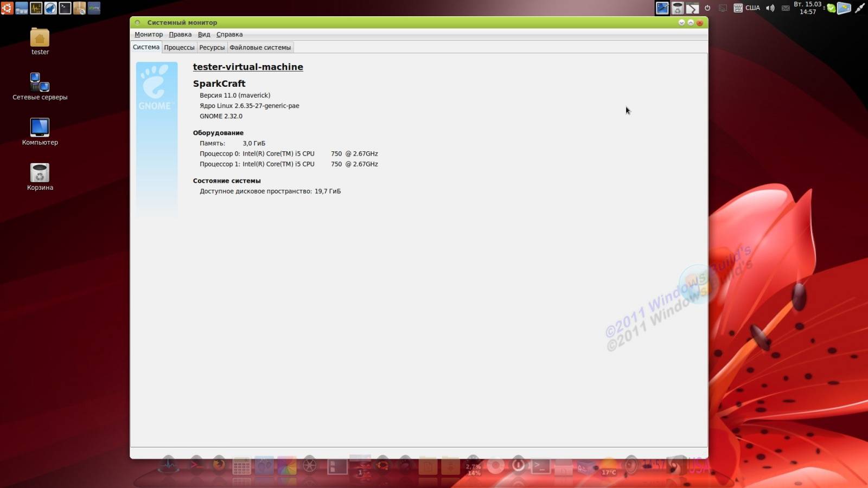Click the power shutdown icon in top panel
The height and width of the screenshot is (488, 868).
[x=707, y=8]
